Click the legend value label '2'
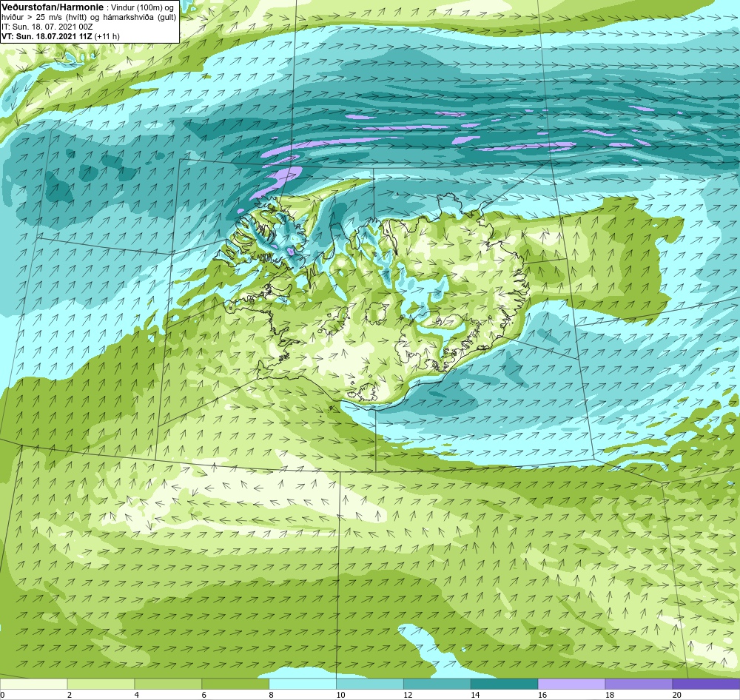 click(70, 695)
